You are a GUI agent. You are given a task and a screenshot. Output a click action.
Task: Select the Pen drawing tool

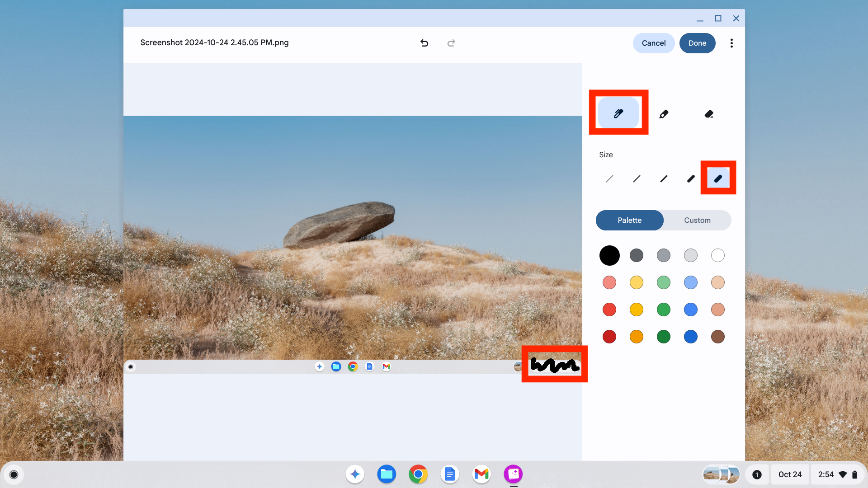pyautogui.click(x=618, y=113)
